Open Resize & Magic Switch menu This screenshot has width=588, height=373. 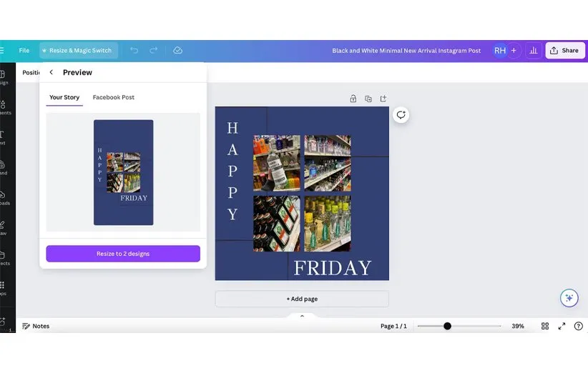tap(77, 51)
